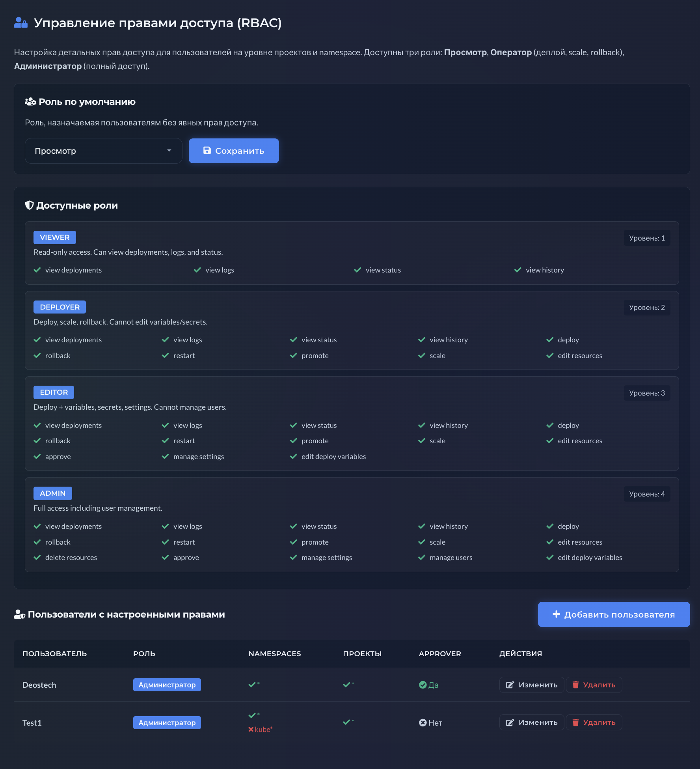Image resolution: width=700 pixels, height=769 pixels.
Task: Select the VIEWER role badge
Action: click(x=54, y=237)
